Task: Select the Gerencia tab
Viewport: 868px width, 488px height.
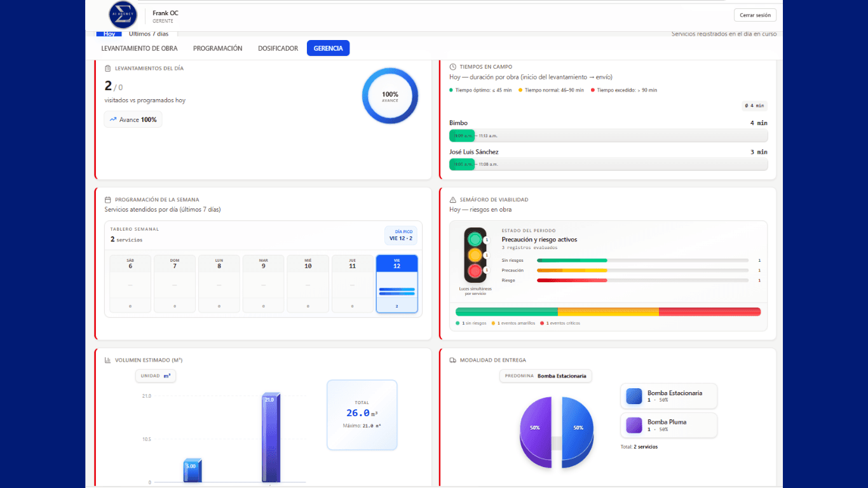Action: pos(328,48)
